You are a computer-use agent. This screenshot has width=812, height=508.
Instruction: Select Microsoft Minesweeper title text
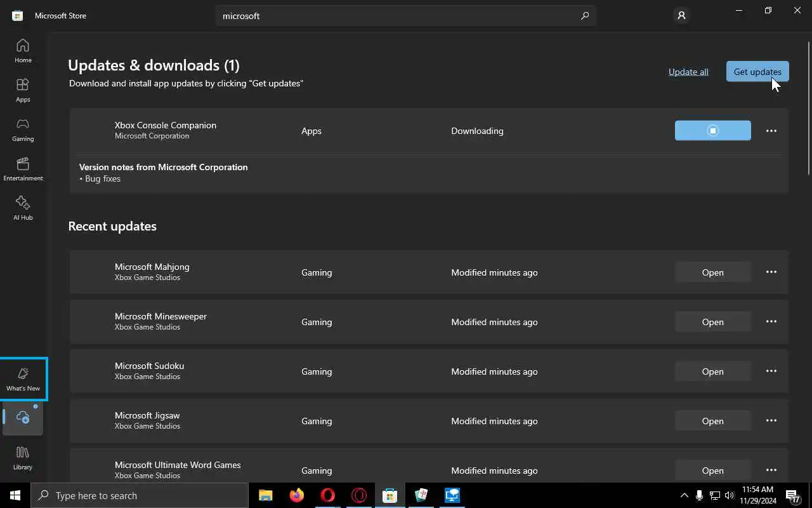coord(160,316)
